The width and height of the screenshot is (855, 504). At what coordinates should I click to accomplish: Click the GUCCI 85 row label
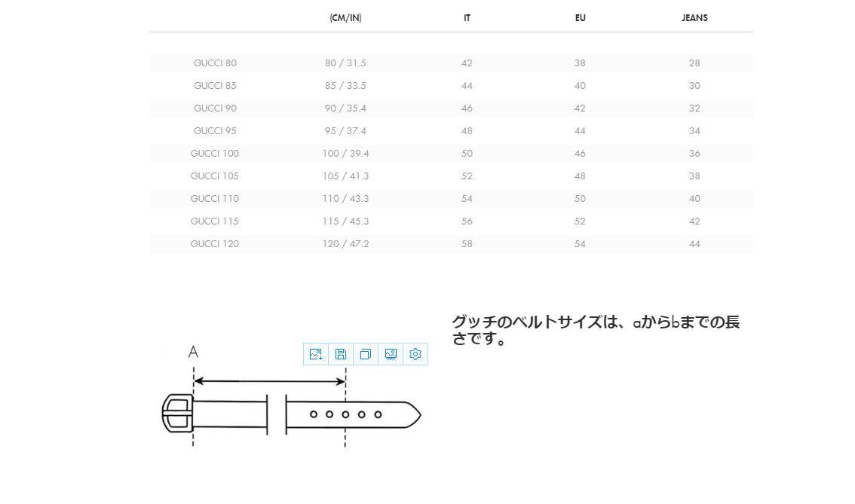pos(215,86)
